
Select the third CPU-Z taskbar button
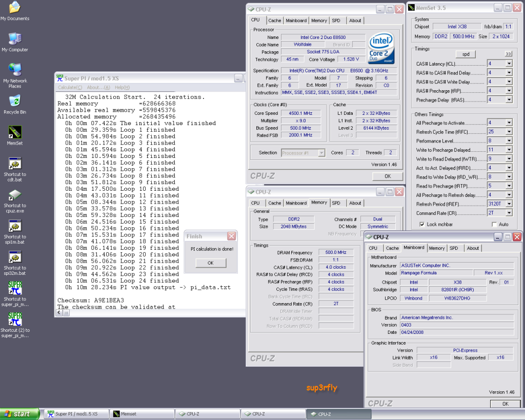(x=339, y=414)
